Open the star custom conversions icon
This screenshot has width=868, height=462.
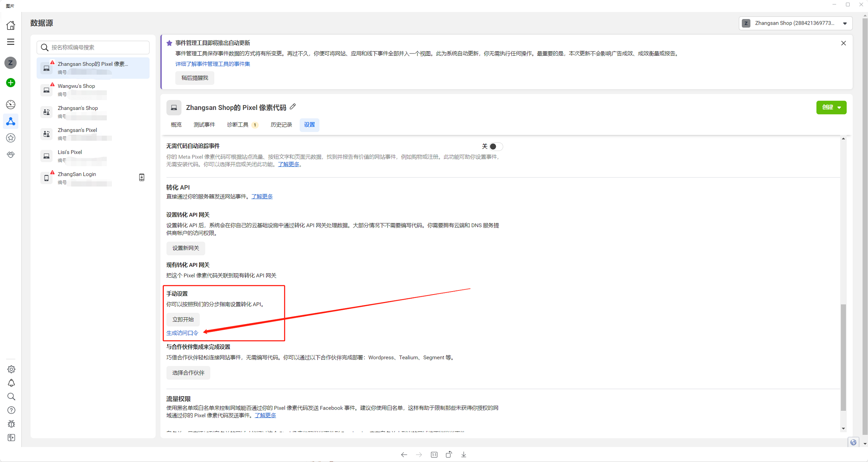11,138
